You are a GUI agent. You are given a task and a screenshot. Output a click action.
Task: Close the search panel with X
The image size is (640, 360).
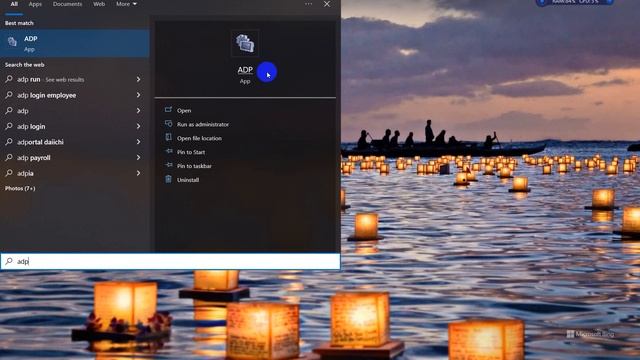(x=327, y=4)
